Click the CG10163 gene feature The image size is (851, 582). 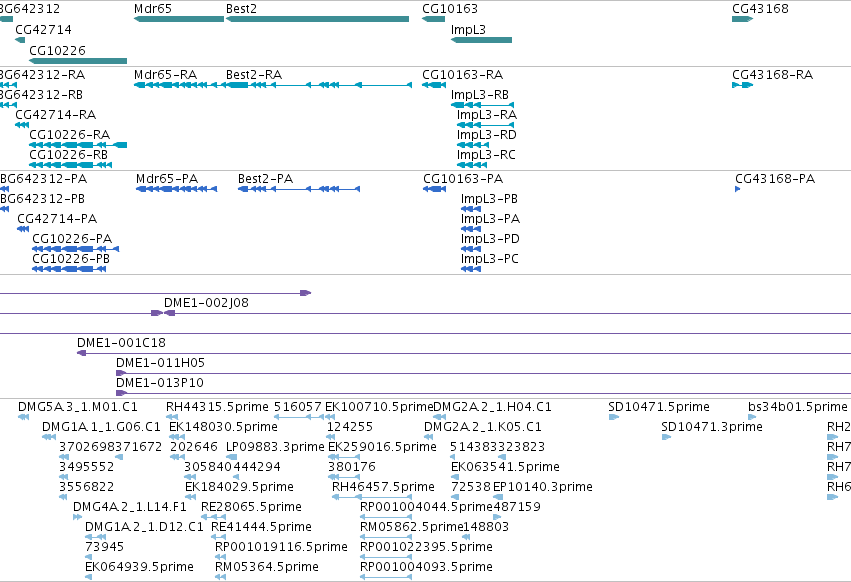434,19
